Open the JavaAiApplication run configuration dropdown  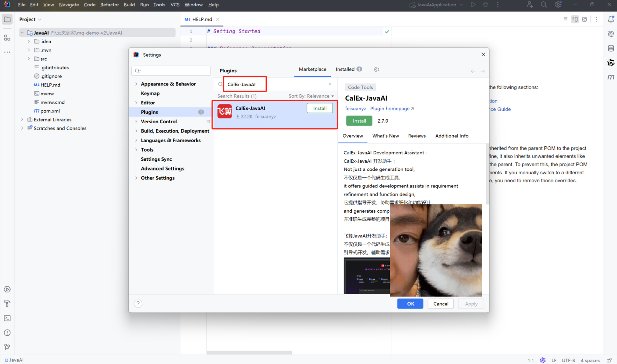tap(436, 5)
